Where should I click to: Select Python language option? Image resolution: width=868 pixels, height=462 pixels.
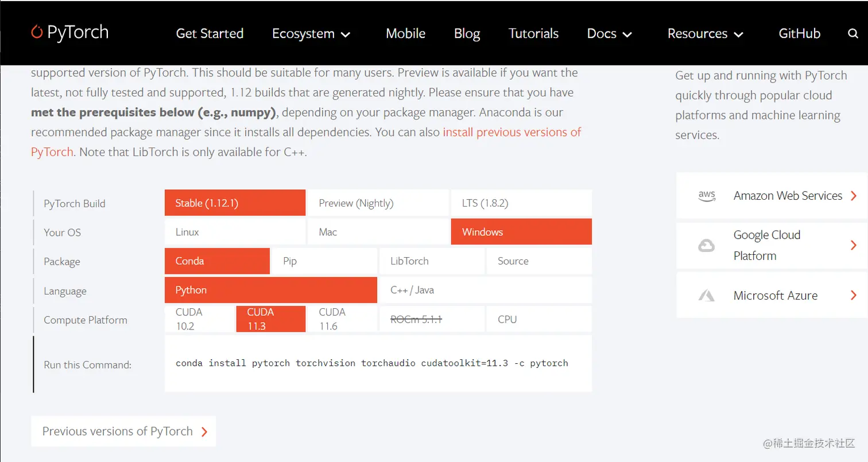tap(270, 290)
